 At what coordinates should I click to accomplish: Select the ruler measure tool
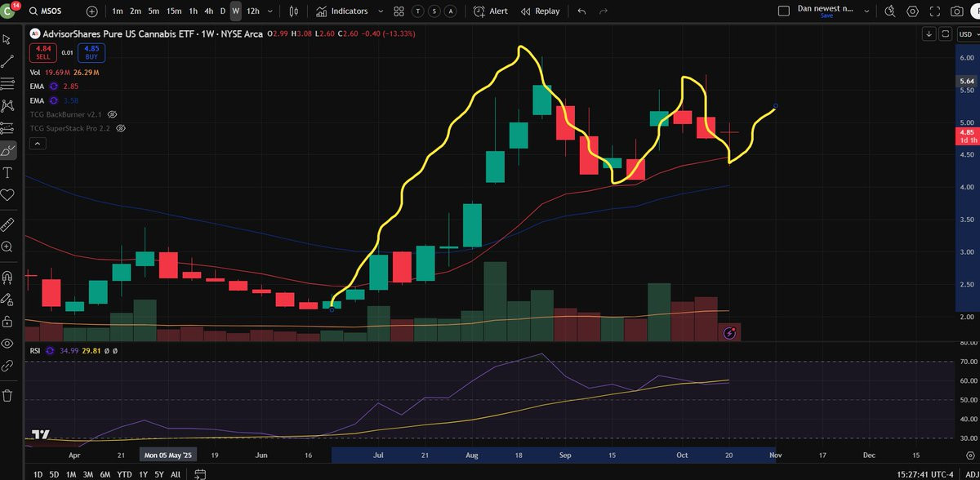coord(8,223)
